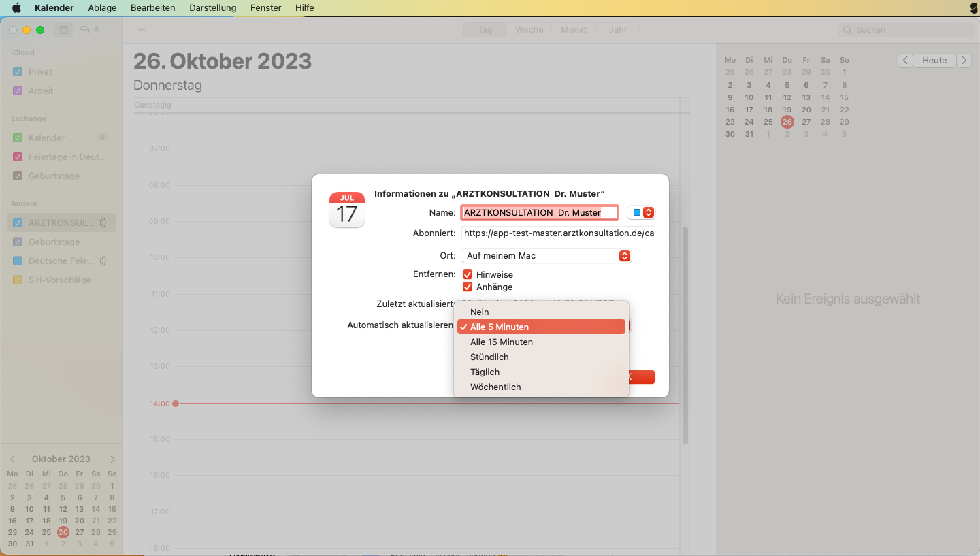Choose 'Stündlich' refresh option
Viewport: 980px width, 556px height.
pyautogui.click(x=489, y=357)
